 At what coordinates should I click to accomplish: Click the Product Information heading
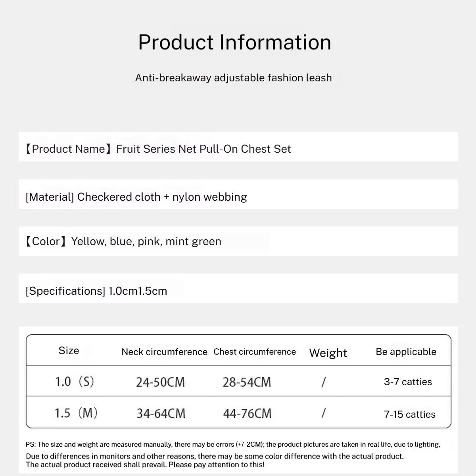point(234,42)
